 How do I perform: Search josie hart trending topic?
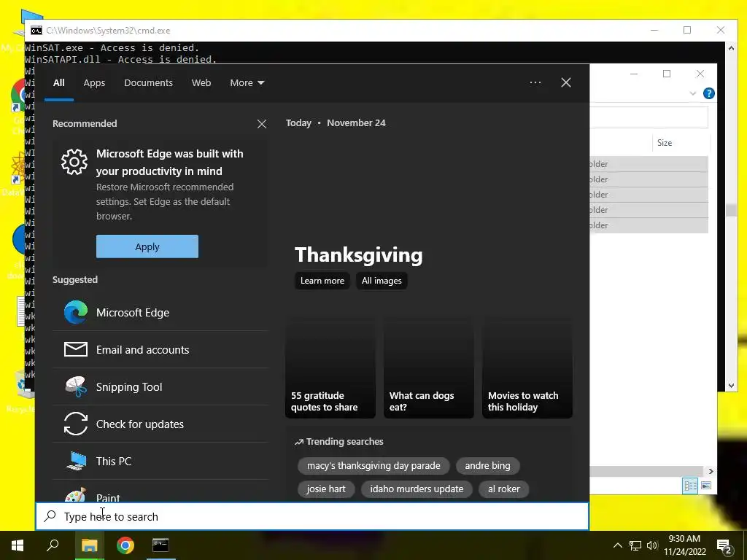tap(326, 489)
